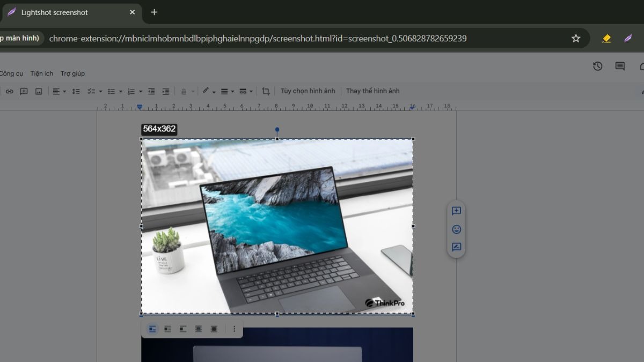The image size is (644, 362).
Task: Open the Trợ giúp menu
Action: (72, 73)
